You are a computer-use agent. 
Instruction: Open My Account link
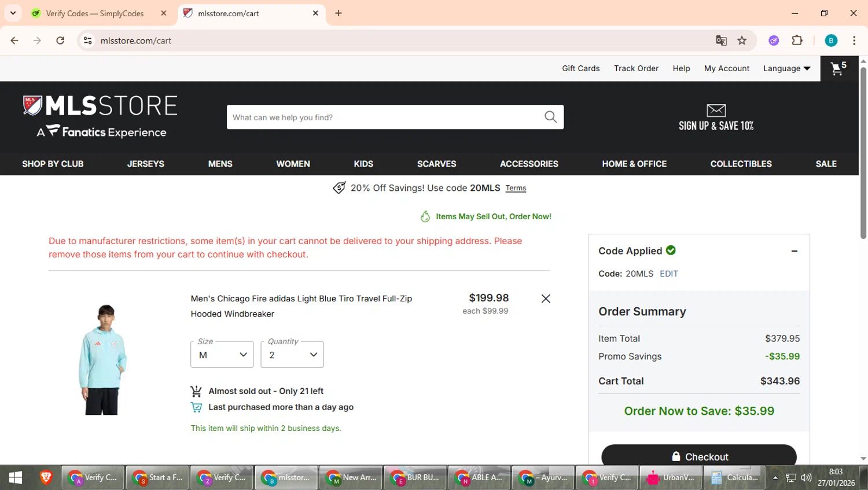click(x=726, y=68)
